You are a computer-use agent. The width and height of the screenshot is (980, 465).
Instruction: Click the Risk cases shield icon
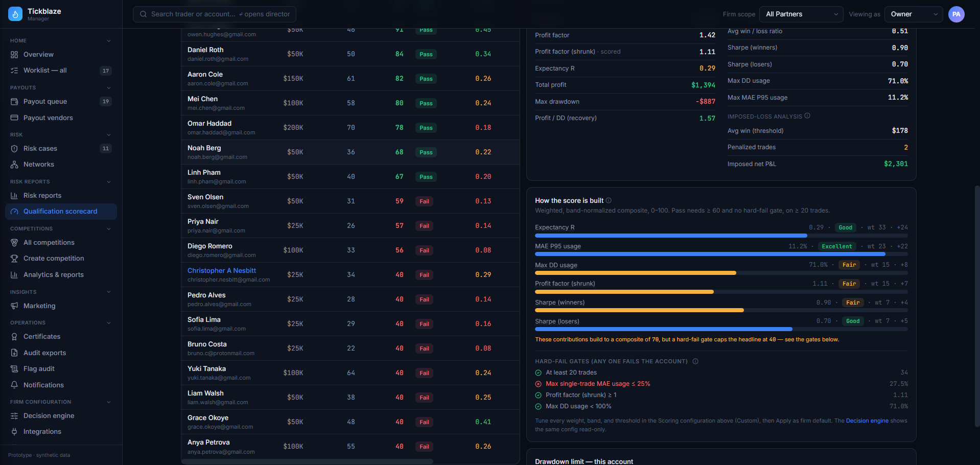point(14,149)
